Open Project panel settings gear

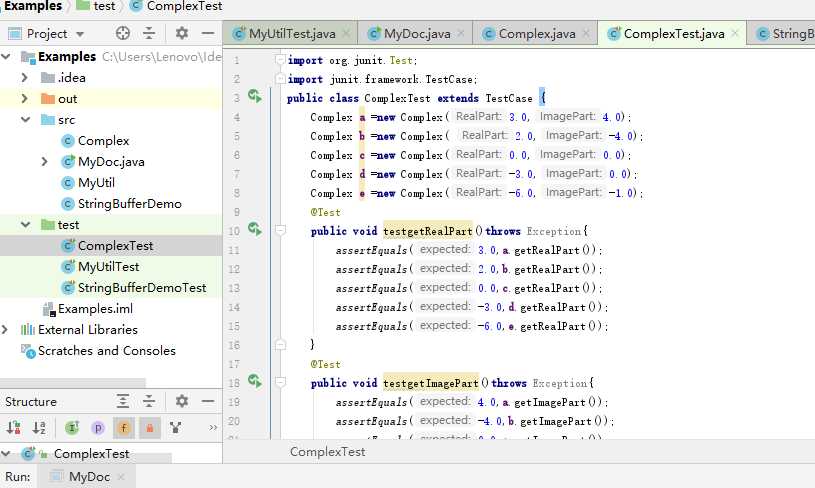(x=181, y=33)
